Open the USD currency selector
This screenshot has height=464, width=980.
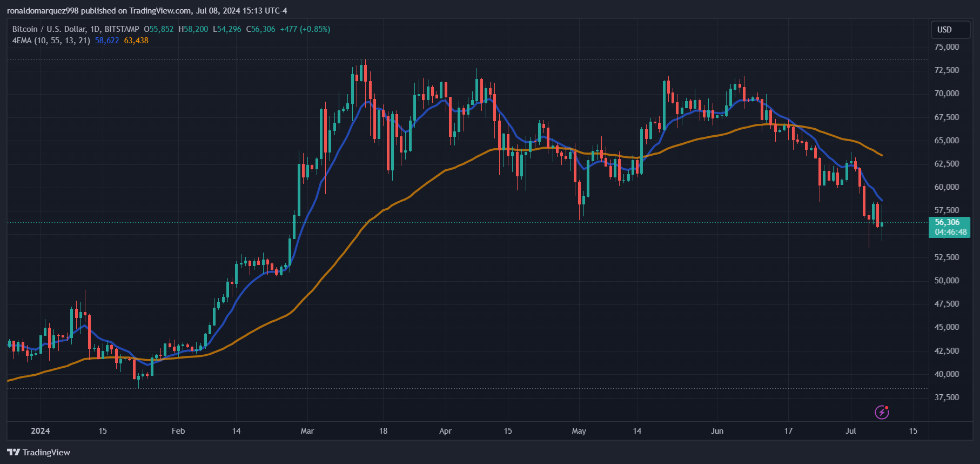click(951, 30)
